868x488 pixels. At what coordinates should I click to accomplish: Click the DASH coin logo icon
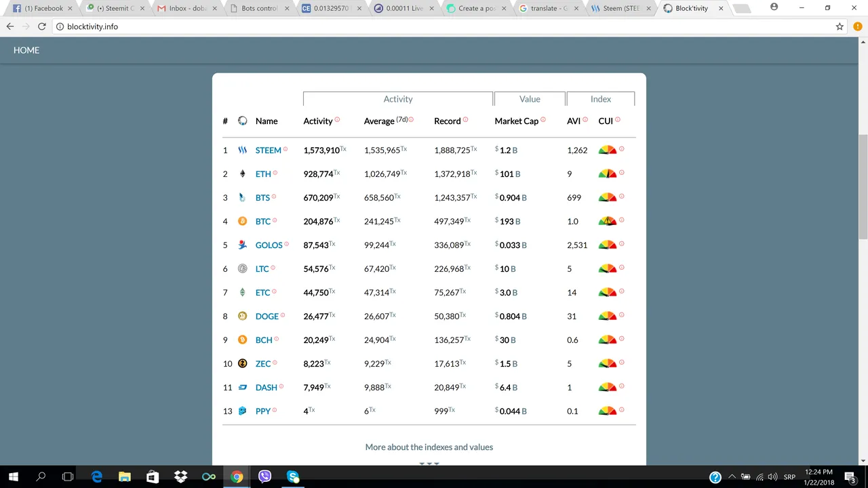pos(242,387)
